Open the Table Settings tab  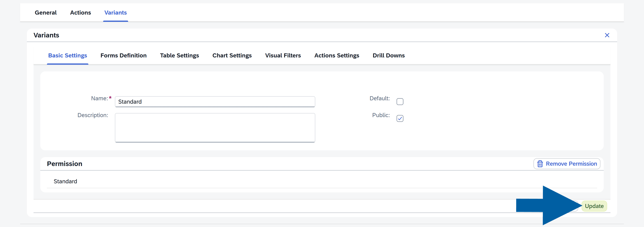point(179,56)
